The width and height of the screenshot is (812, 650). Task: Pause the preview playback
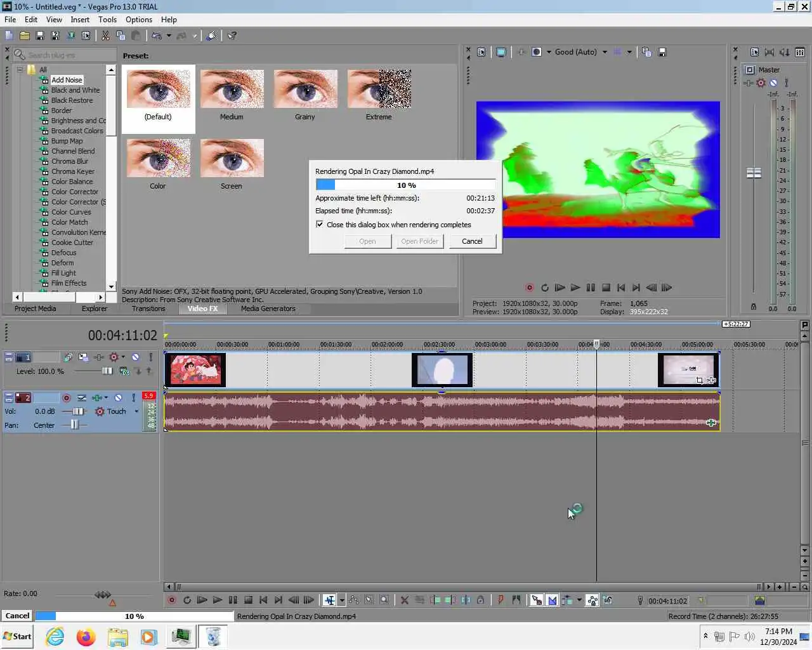pyautogui.click(x=591, y=288)
